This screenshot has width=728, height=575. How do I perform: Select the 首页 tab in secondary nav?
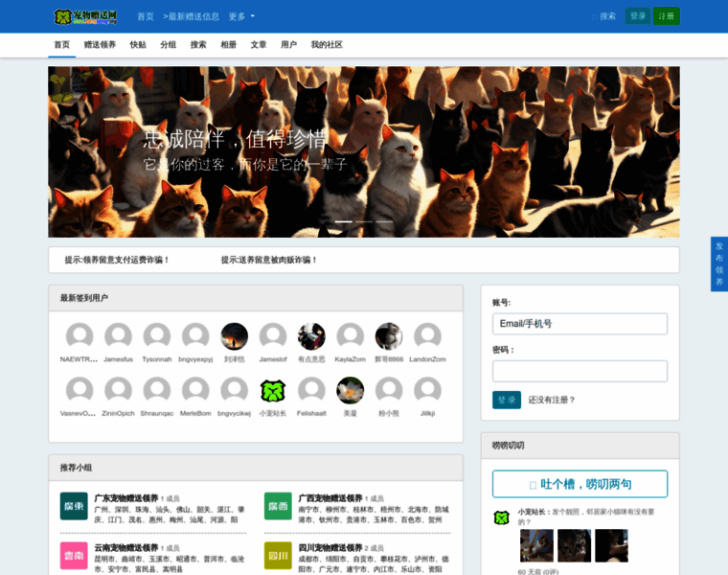tap(61, 45)
